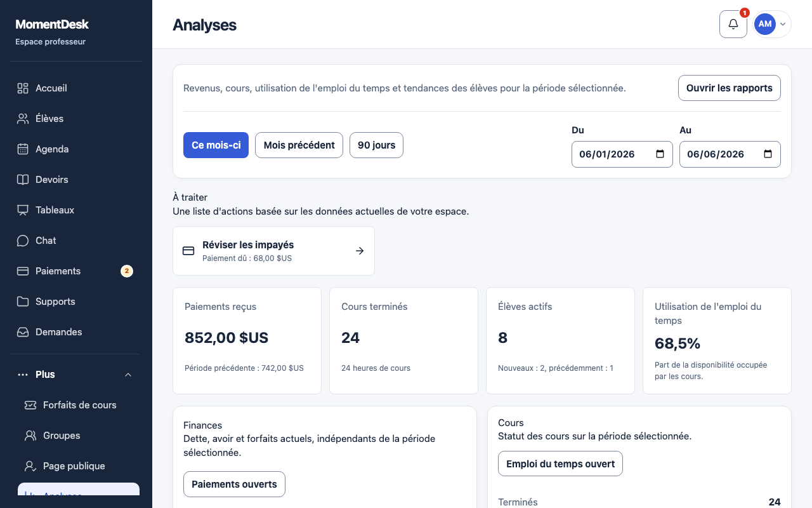
Task: Click the 852,00 $US value
Action: pos(226,338)
